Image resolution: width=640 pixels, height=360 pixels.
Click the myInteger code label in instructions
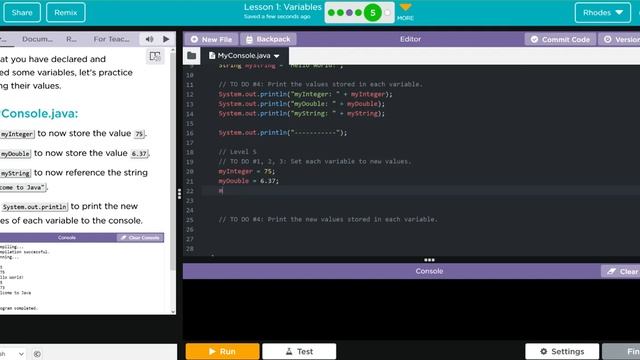point(17,134)
